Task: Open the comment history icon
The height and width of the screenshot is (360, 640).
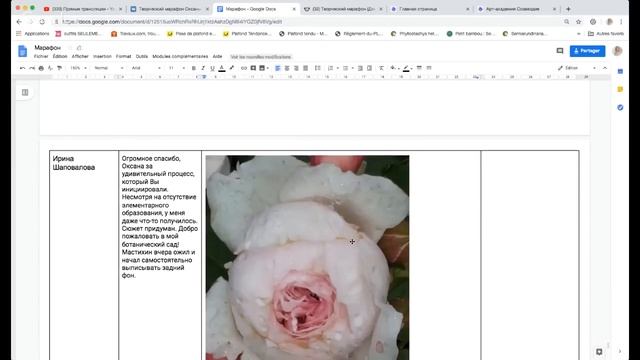Action: click(x=560, y=51)
